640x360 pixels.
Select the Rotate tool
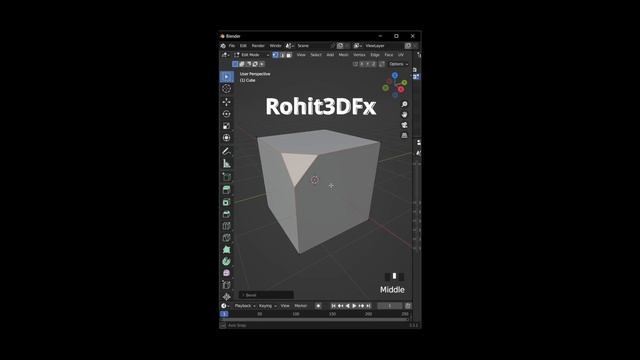(227, 114)
